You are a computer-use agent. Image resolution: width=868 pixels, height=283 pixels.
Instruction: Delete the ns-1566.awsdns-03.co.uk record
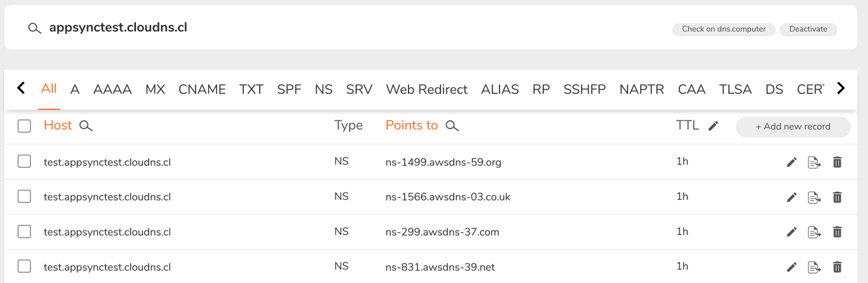point(837,197)
